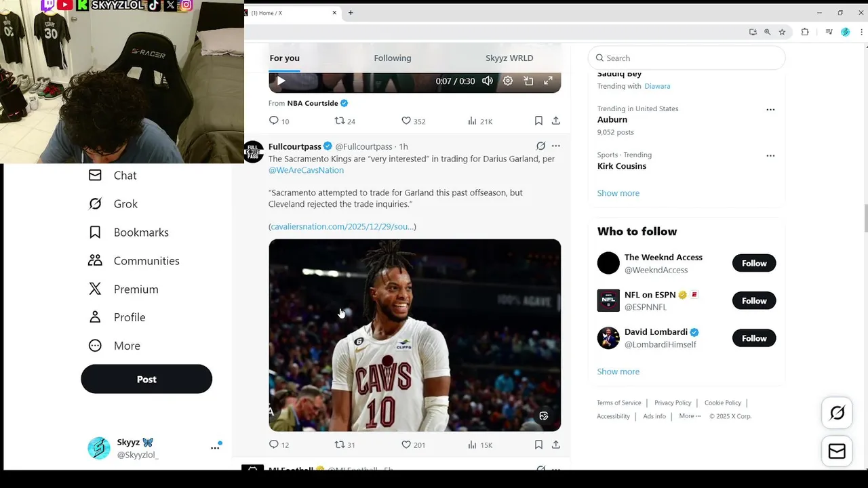Bookmark this page with the star icon
868x488 pixels.
(x=782, y=32)
